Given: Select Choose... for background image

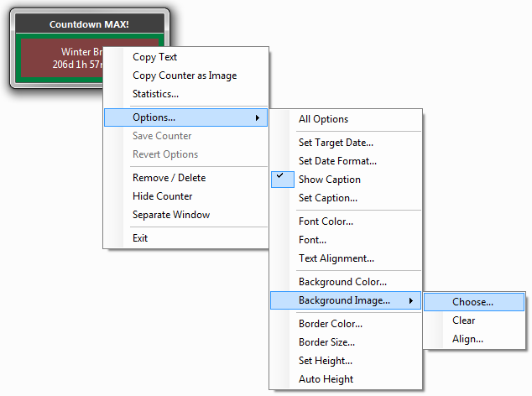Looking at the screenshot, I should point(472,302).
